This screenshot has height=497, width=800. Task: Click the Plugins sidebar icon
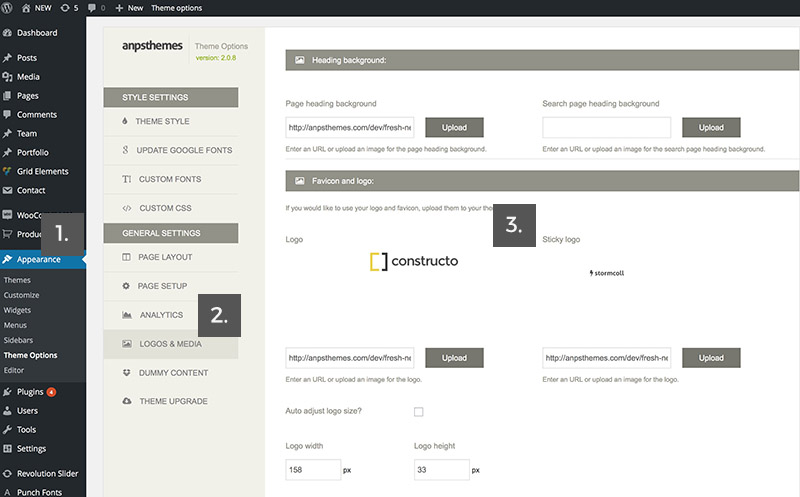pyautogui.click(x=7, y=392)
